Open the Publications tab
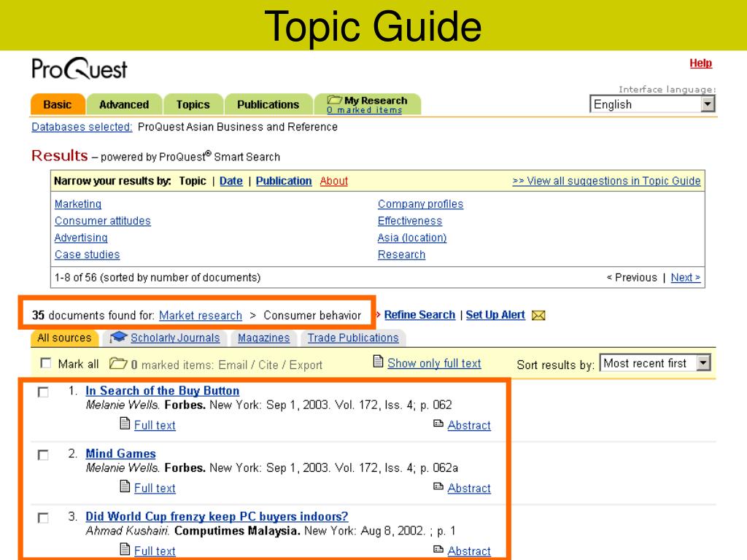This screenshot has width=747, height=560. click(x=268, y=104)
